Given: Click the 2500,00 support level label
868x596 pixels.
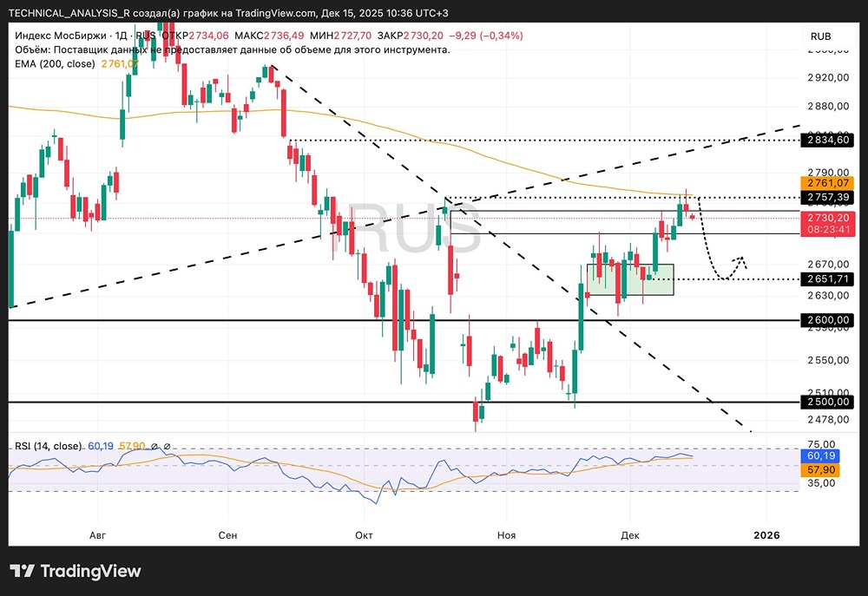Looking at the screenshot, I should click(827, 402).
